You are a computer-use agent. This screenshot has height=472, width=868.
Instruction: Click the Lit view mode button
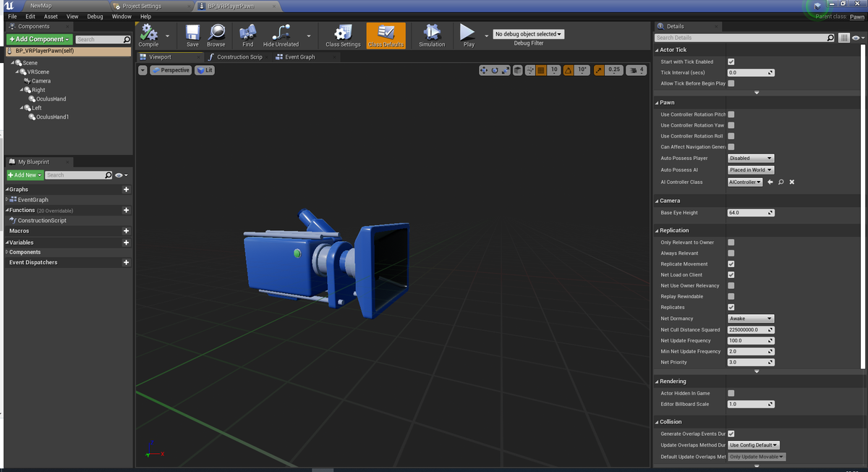(205, 70)
